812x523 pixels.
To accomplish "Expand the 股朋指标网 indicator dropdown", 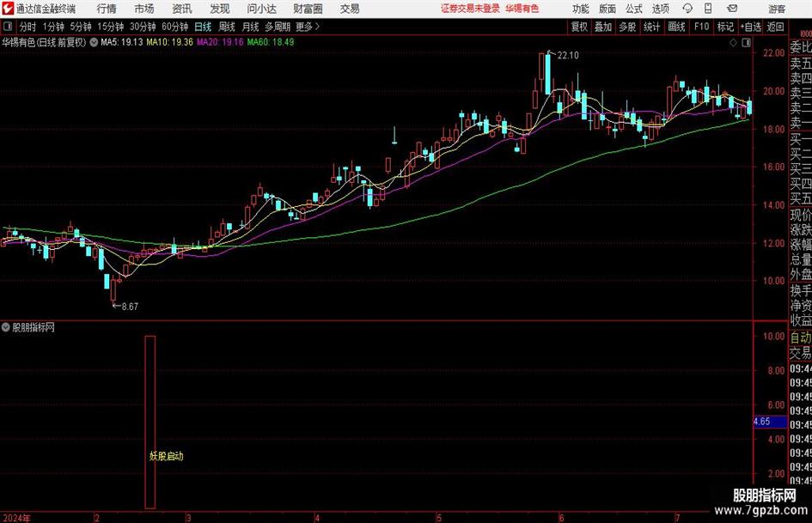I will click(x=6, y=327).
